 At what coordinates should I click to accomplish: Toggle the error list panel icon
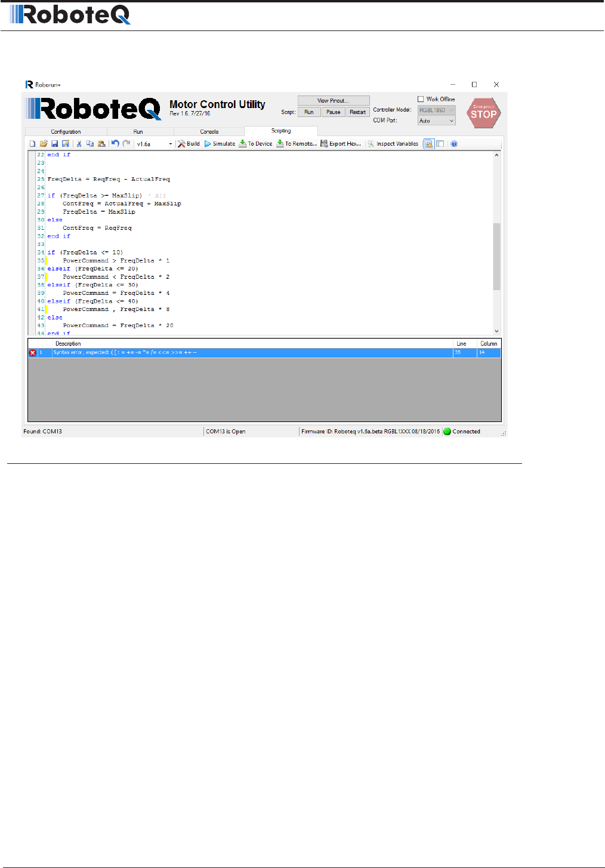coord(428,144)
